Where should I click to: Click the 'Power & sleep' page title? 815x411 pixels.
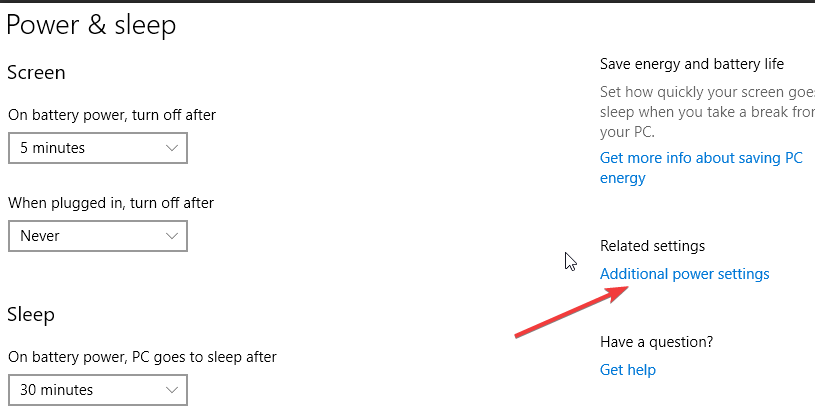coord(91,26)
